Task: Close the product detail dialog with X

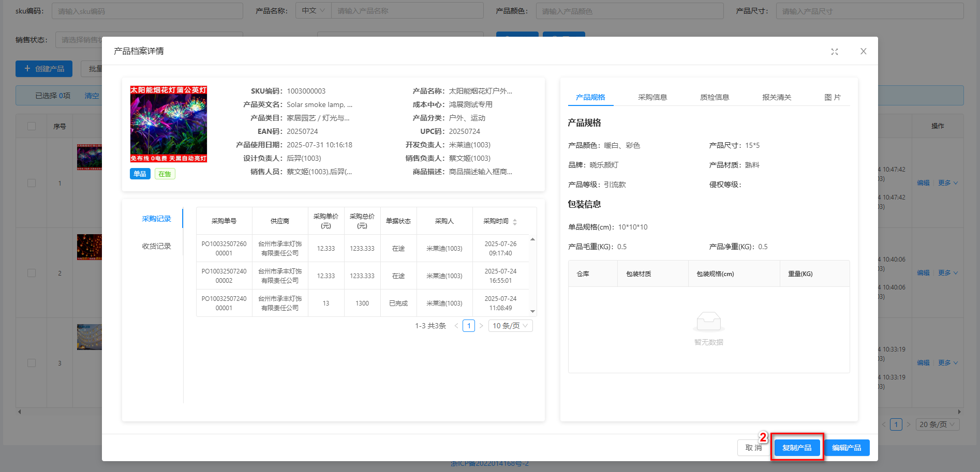Action: 863,51
